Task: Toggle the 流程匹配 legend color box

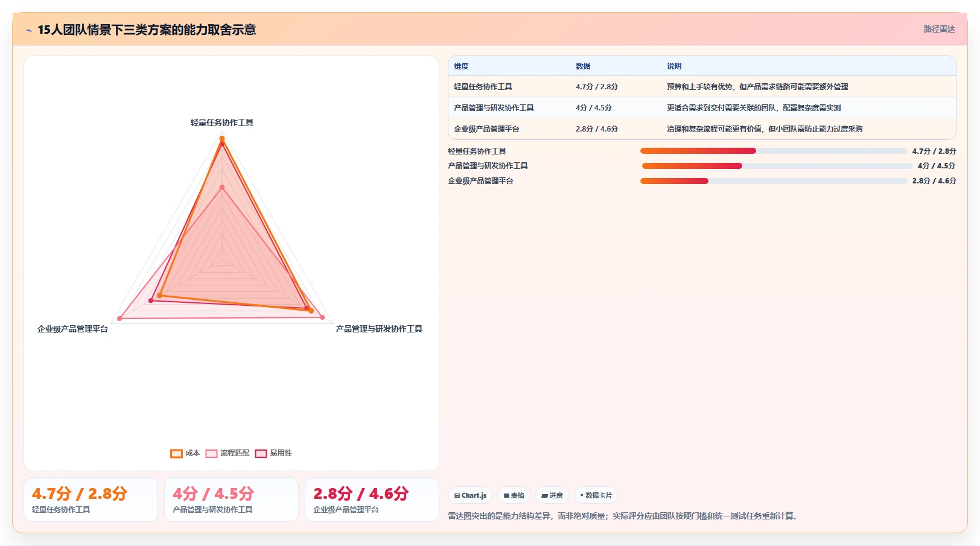Action: click(x=211, y=454)
